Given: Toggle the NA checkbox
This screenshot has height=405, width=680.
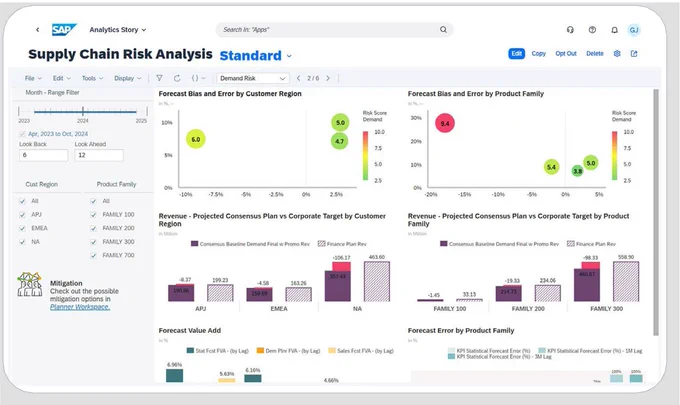Looking at the screenshot, I should pos(22,242).
